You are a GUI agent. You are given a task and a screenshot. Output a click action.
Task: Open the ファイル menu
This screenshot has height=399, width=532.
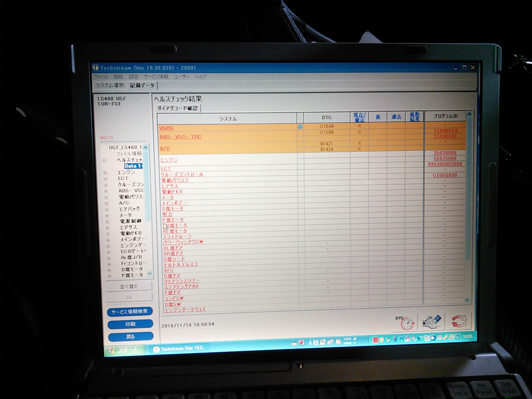(101, 76)
